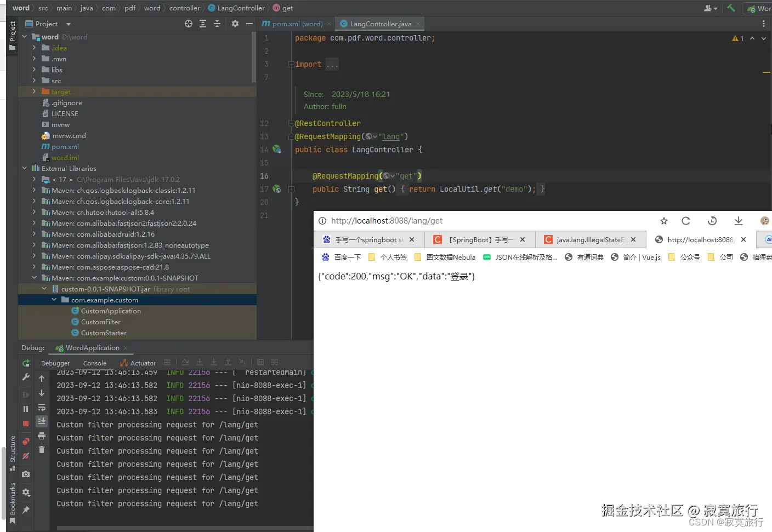772x532 pixels.
Task: Clear console output with trash icon
Action: pos(42,450)
